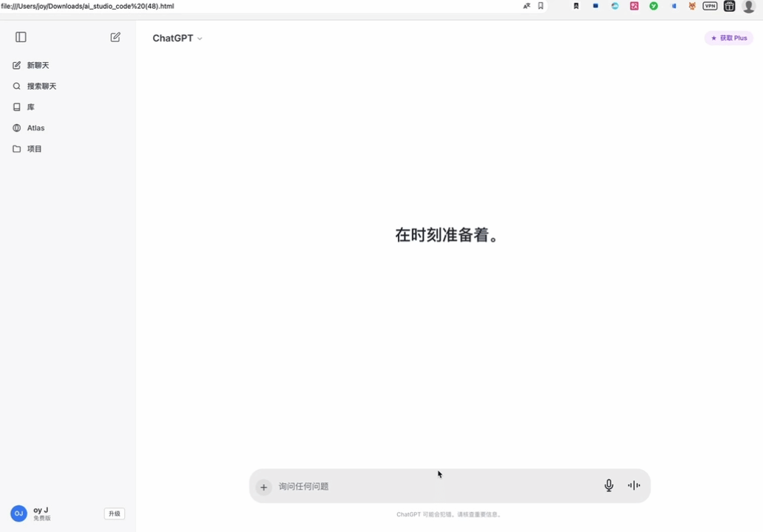Click the 获取 Plus button
763x532 pixels.
[x=729, y=38]
